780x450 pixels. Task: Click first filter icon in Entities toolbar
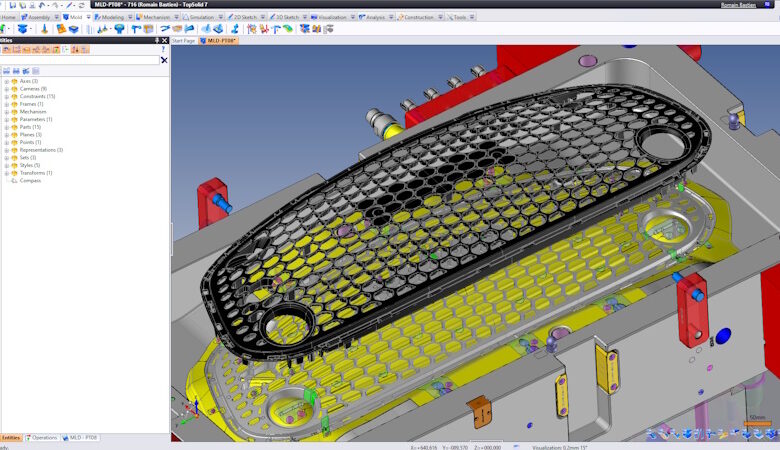6,49
